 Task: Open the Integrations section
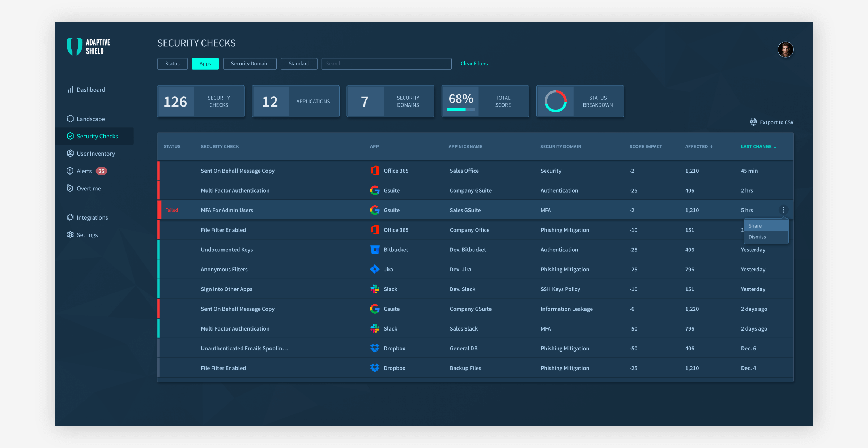coord(92,217)
